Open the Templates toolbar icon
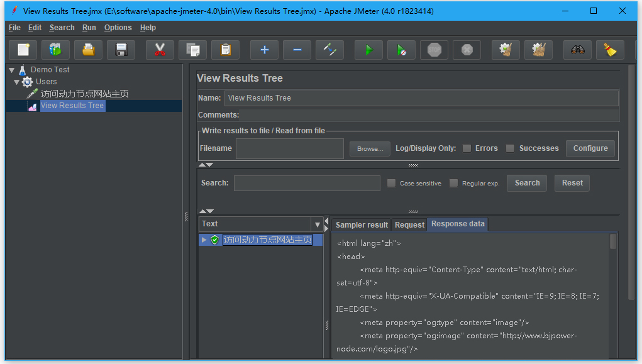Image resolution: width=642 pixels, height=364 pixels. click(55, 50)
